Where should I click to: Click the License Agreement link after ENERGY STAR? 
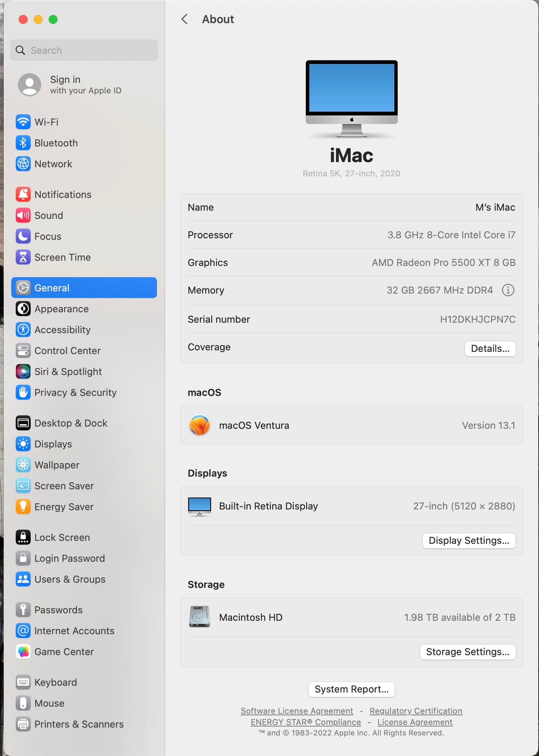click(415, 722)
